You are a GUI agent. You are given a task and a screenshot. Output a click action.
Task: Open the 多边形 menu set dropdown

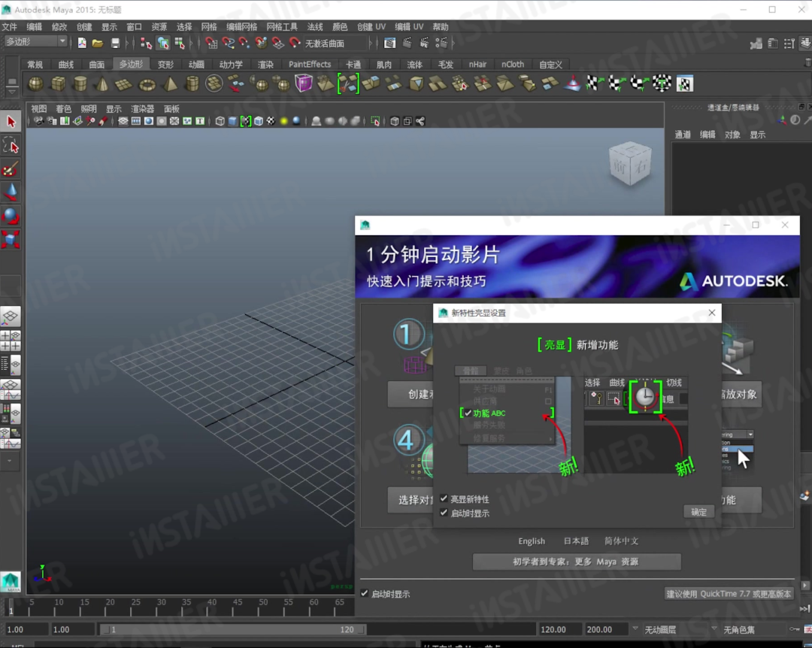click(x=36, y=41)
